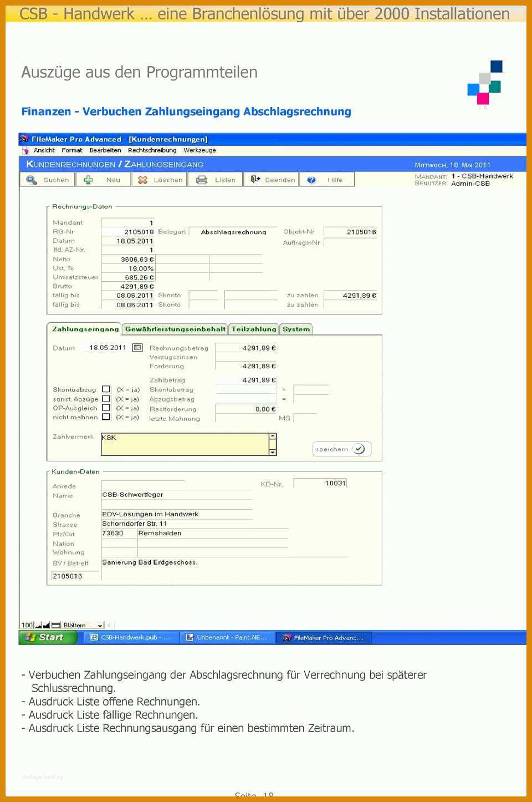Tick the nicht mahnen checkbox
Screen dimensions: 532x802
click(x=106, y=416)
